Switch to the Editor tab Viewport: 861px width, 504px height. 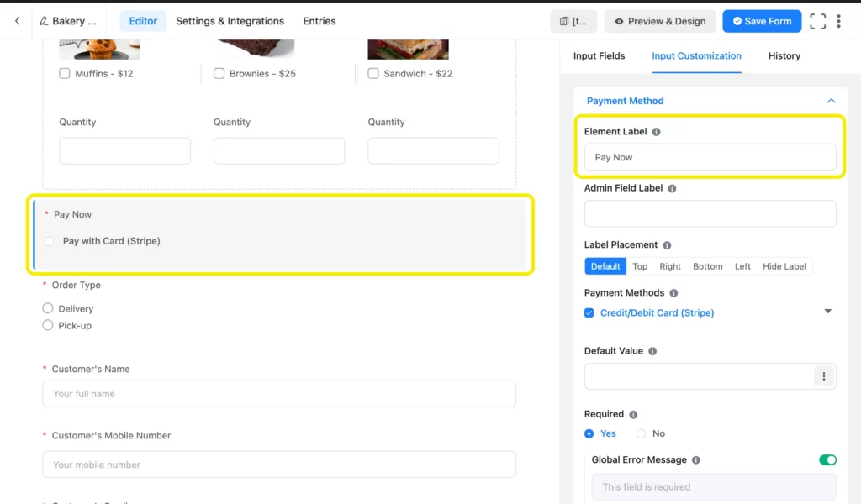click(143, 21)
